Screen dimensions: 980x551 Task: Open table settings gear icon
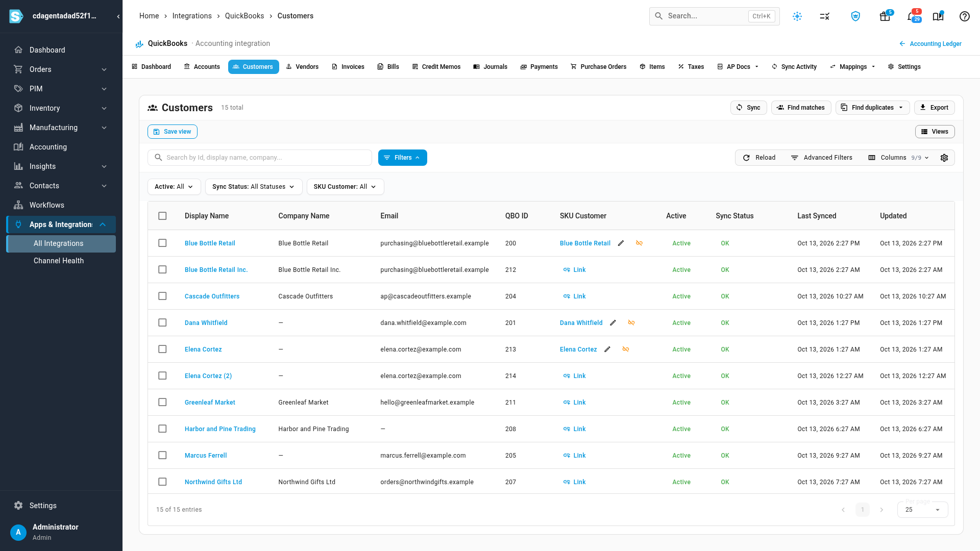[944, 158]
